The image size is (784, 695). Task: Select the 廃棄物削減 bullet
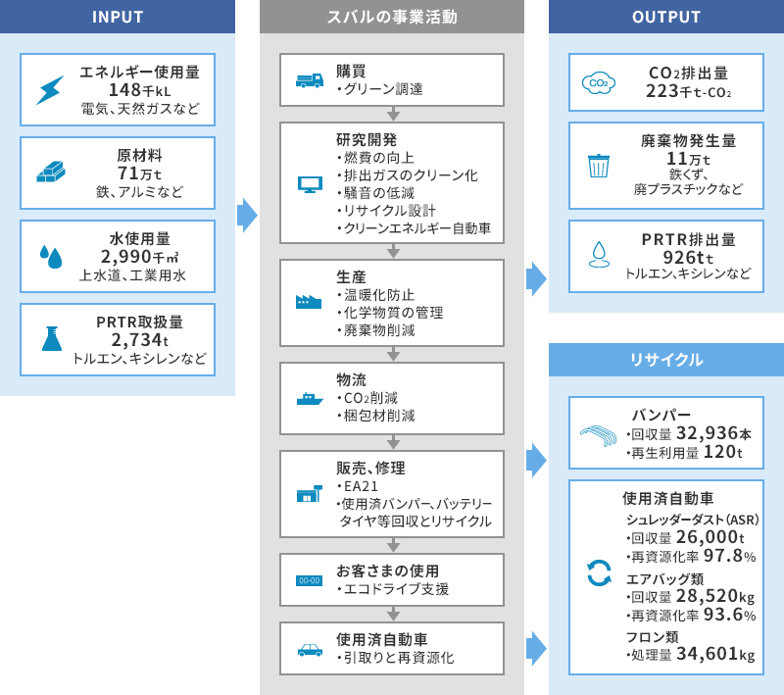coord(375,330)
